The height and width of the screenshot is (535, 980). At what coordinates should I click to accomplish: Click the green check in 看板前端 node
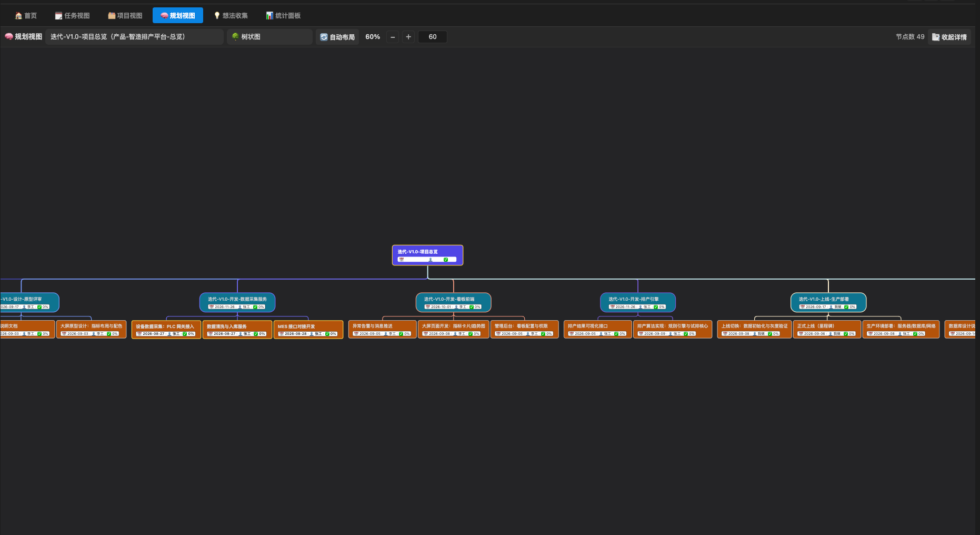(472, 307)
